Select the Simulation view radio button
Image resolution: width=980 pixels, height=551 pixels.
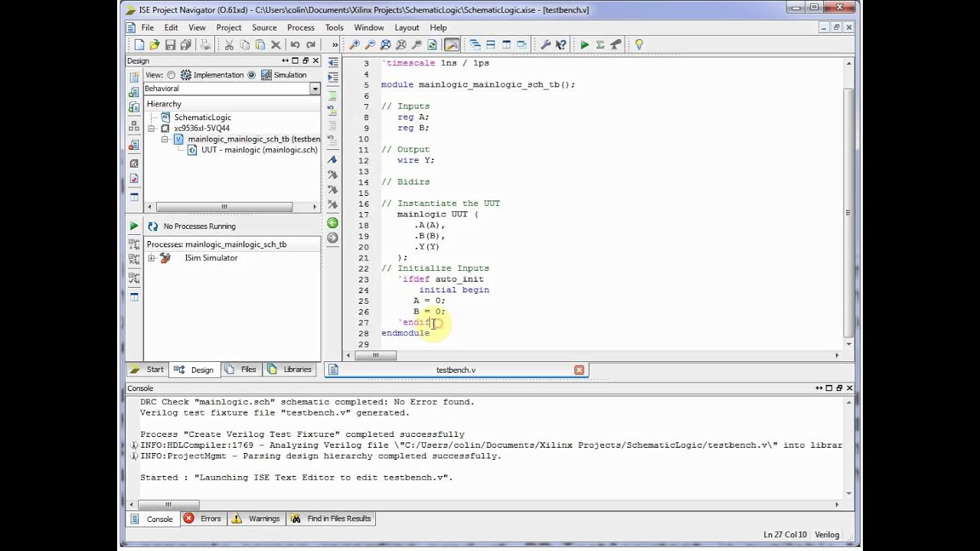(x=251, y=75)
